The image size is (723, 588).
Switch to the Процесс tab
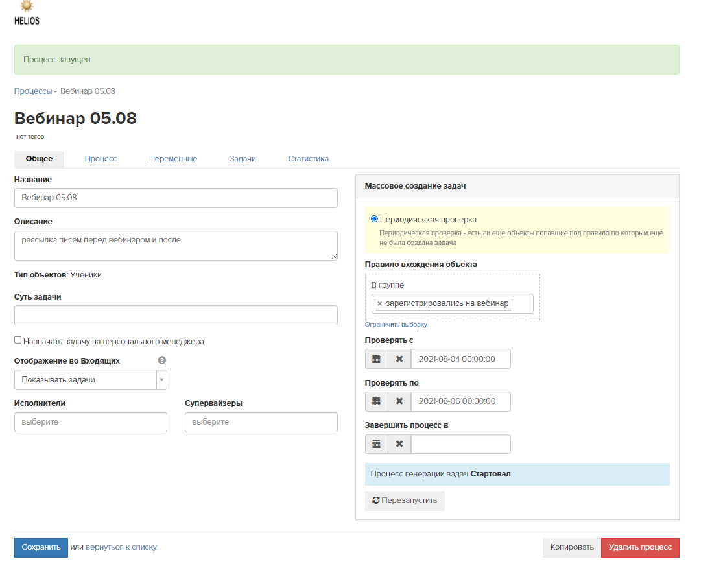click(101, 159)
